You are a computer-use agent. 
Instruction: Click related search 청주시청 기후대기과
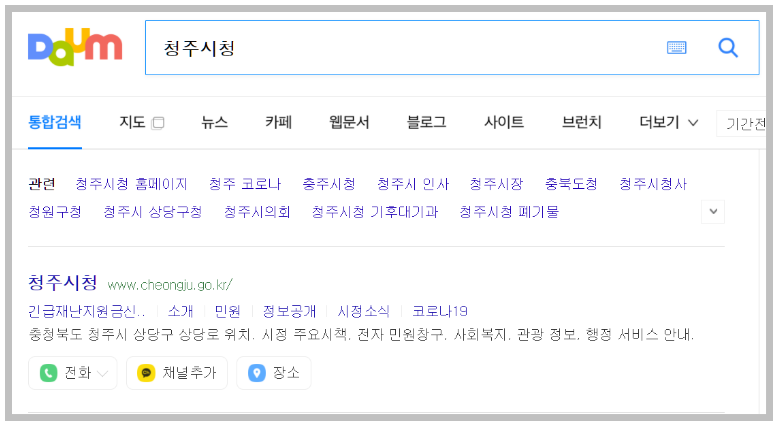click(x=375, y=212)
